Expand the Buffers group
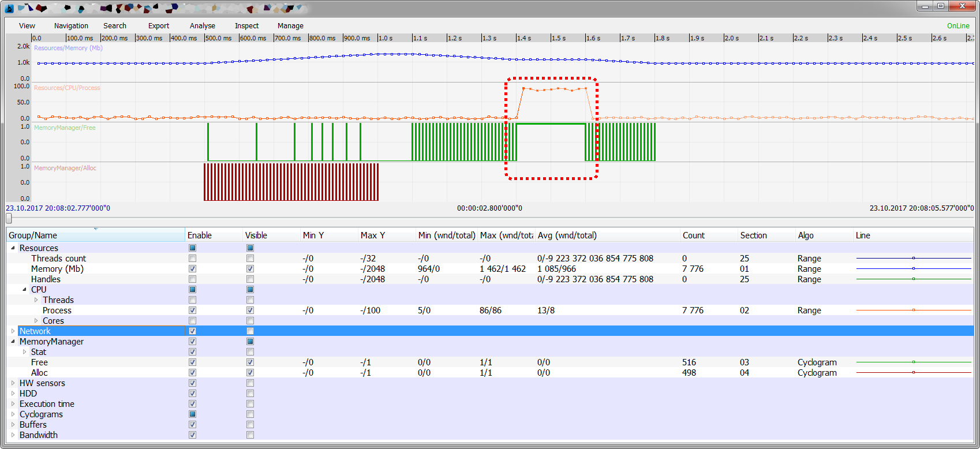This screenshot has width=980, height=449. pyautogui.click(x=13, y=425)
